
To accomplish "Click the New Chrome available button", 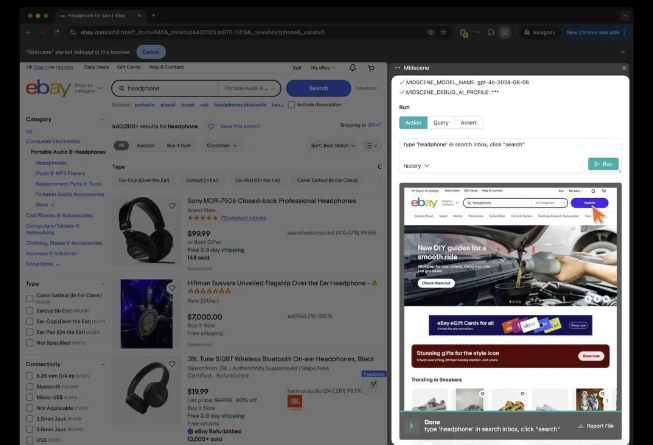I will [596, 32].
